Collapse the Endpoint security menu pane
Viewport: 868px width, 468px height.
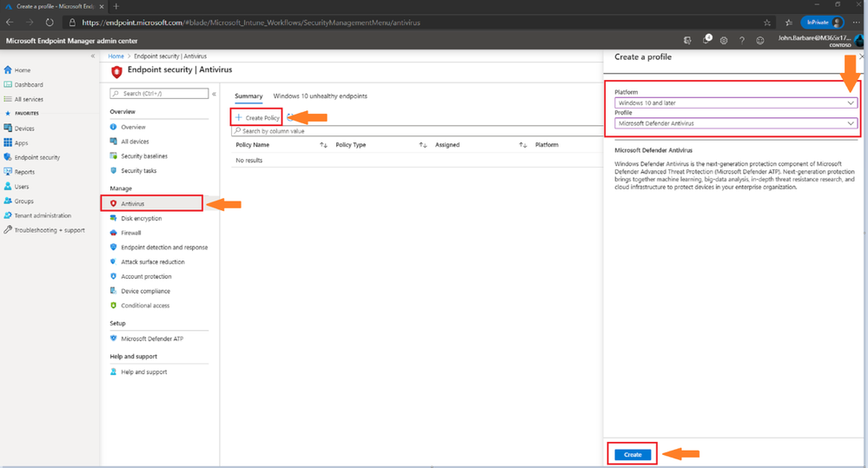click(x=215, y=94)
